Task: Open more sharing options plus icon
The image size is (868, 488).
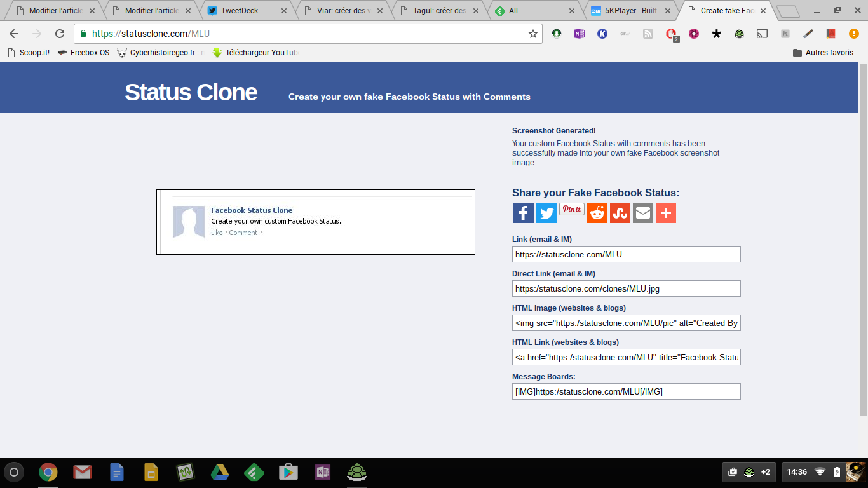Action: pos(666,213)
